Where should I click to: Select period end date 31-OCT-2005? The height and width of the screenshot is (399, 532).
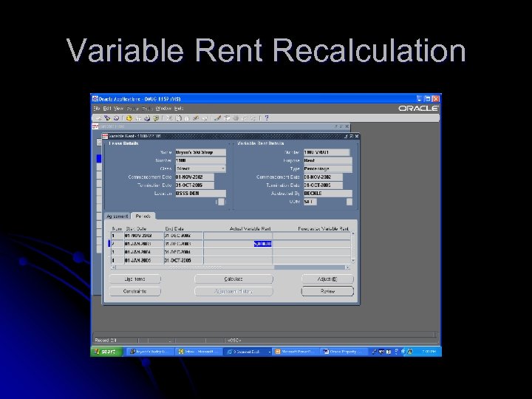pyautogui.click(x=183, y=261)
